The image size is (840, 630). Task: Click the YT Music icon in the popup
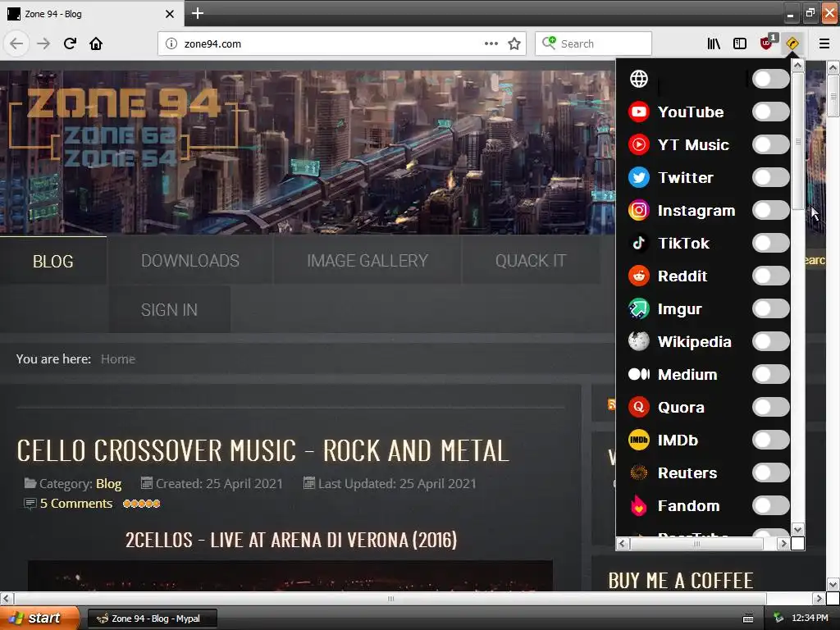click(x=638, y=144)
